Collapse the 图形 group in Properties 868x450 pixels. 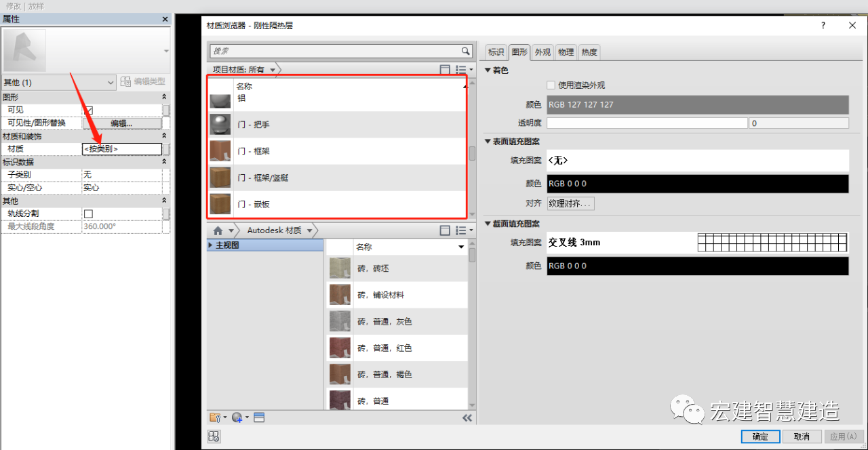pos(164,98)
